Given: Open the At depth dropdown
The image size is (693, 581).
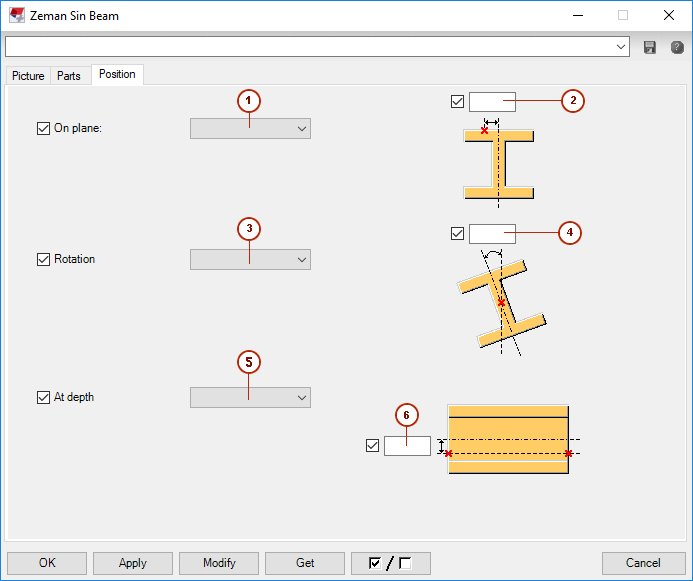Looking at the screenshot, I should (250, 397).
